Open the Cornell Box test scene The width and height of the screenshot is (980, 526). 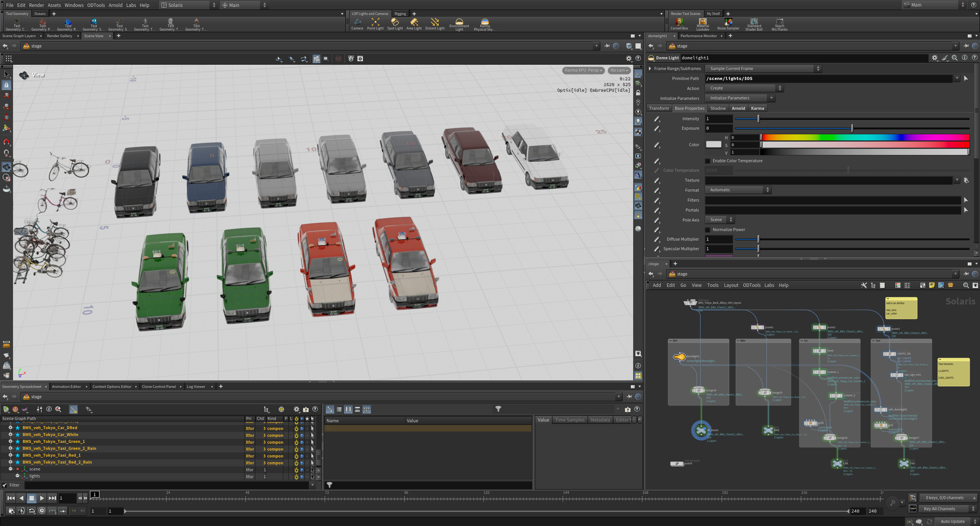[679, 24]
